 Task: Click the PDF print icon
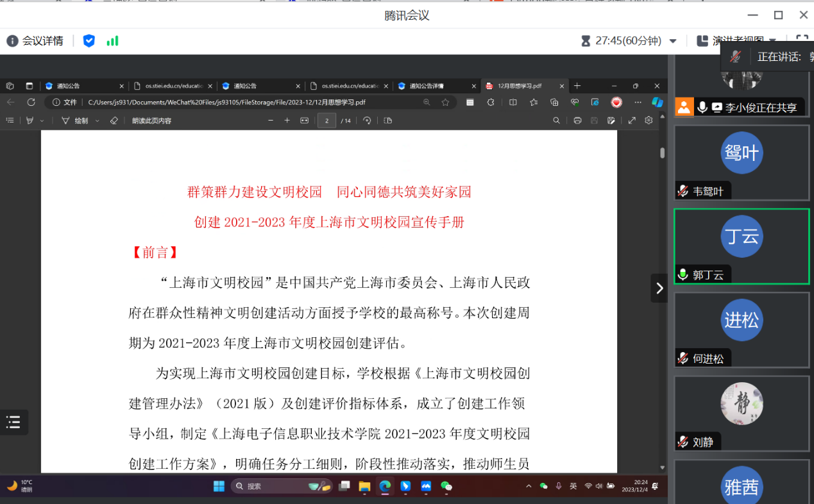[x=577, y=121]
